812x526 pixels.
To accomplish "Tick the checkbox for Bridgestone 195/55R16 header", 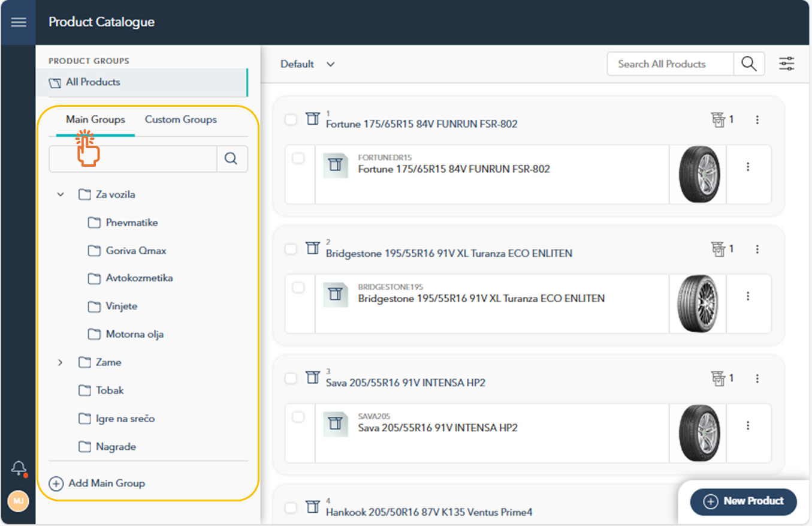I will (x=291, y=249).
